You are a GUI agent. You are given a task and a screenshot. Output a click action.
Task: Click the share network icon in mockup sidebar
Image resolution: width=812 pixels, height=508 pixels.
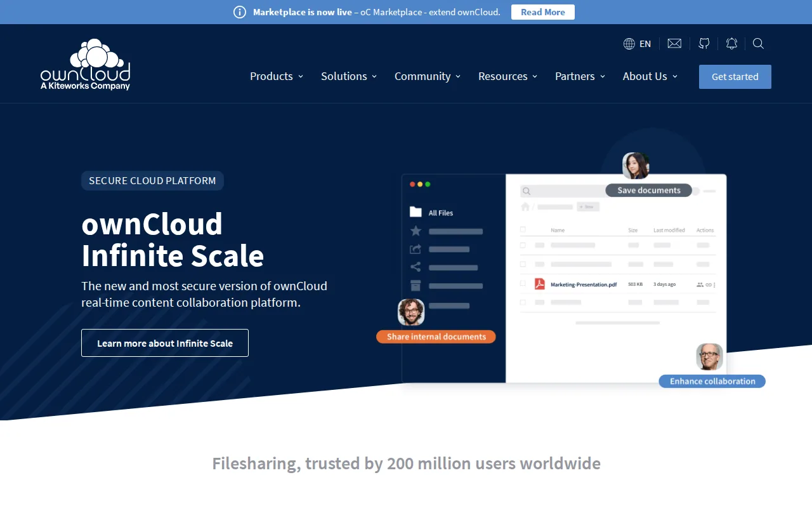[x=416, y=267]
